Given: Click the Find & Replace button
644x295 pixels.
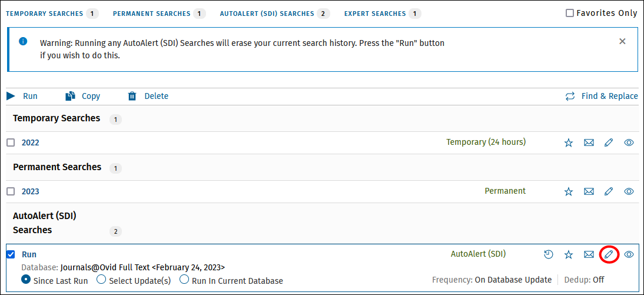Looking at the screenshot, I should pos(602,96).
